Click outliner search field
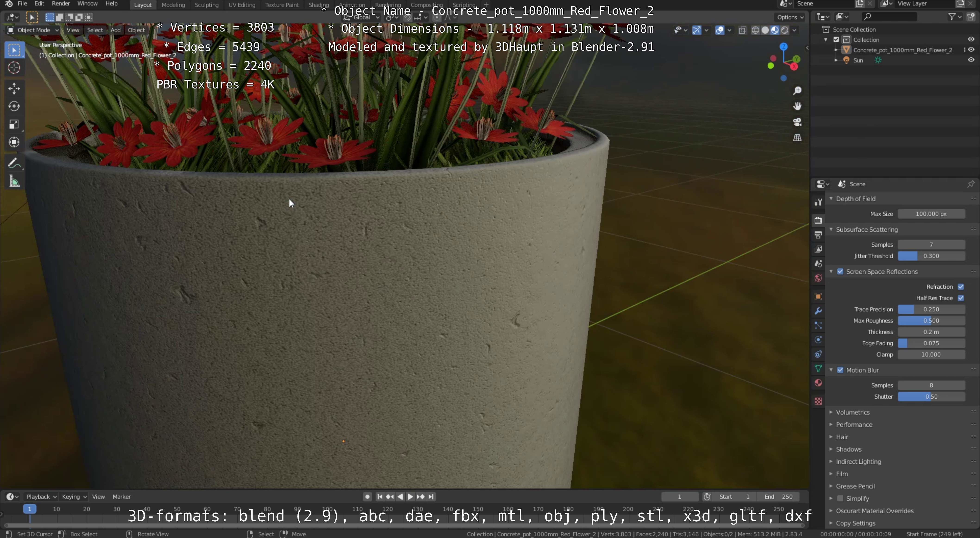The width and height of the screenshot is (980, 538). (x=889, y=17)
